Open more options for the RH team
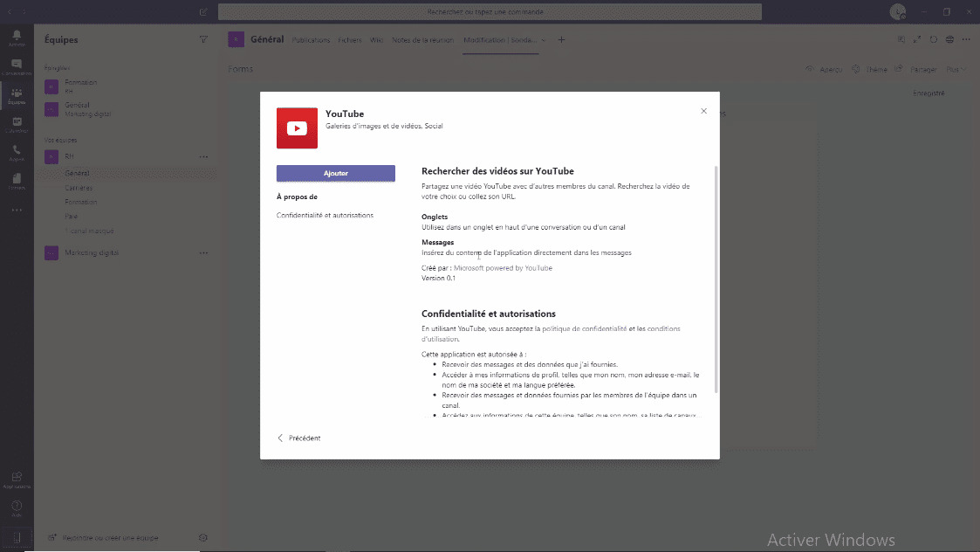Viewport: 980px width, 552px height. (x=203, y=156)
